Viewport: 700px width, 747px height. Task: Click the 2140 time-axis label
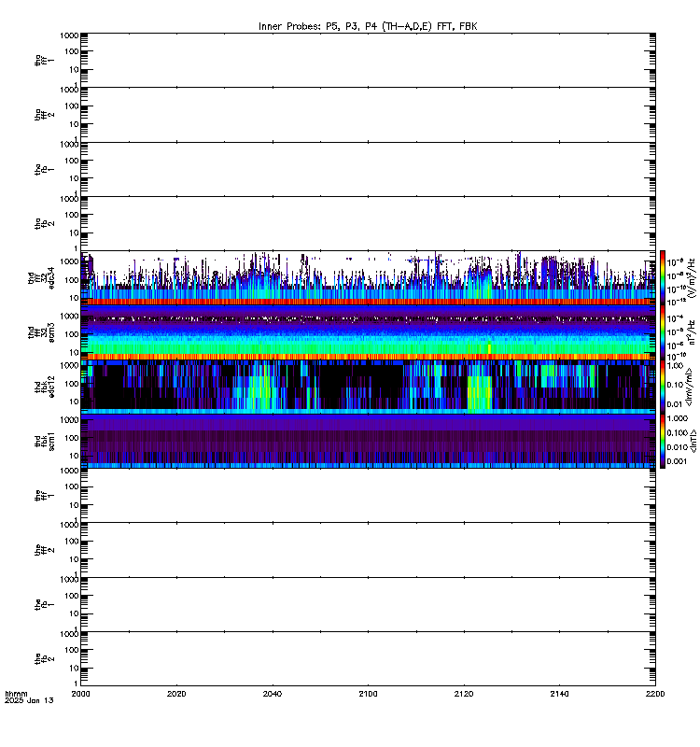[559, 694]
